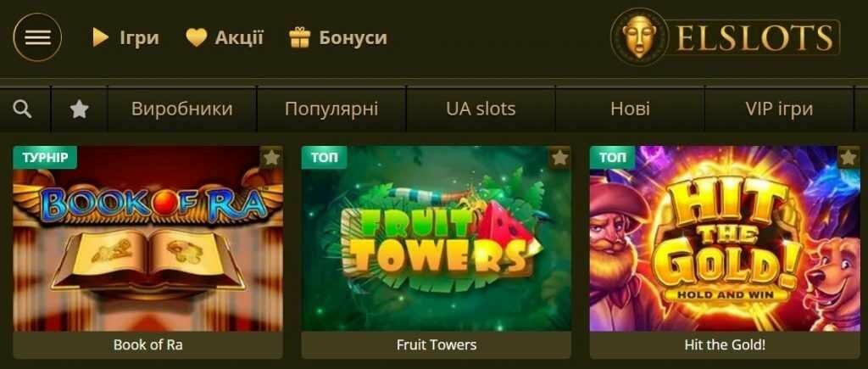Go to the VIP ігри tab
The height and width of the screenshot is (369, 868).
779,109
